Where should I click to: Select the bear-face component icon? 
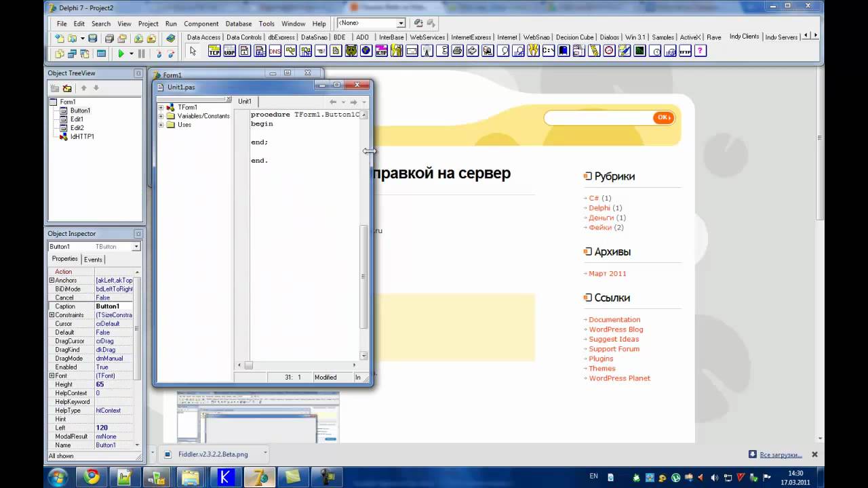click(351, 51)
